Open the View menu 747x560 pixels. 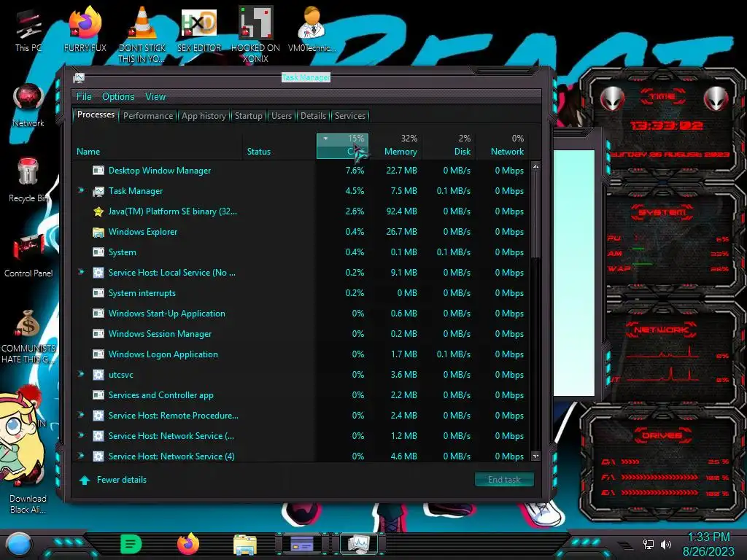pyautogui.click(x=155, y=97)
